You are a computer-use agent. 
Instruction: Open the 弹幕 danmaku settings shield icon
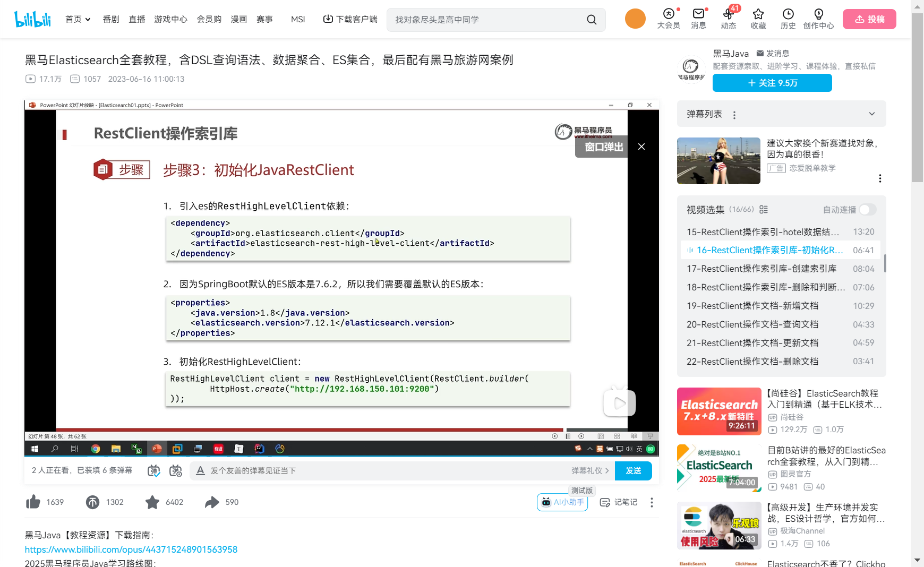pos(153,470)
